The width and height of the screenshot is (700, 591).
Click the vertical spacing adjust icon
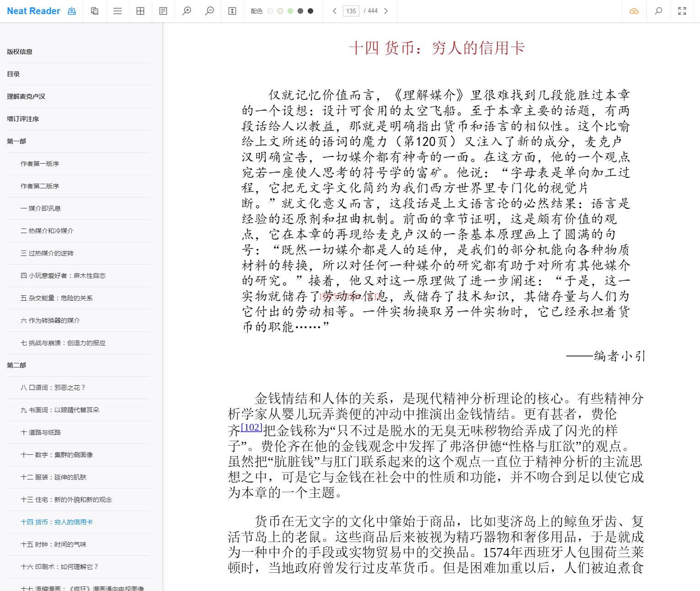tap(232, 11)
